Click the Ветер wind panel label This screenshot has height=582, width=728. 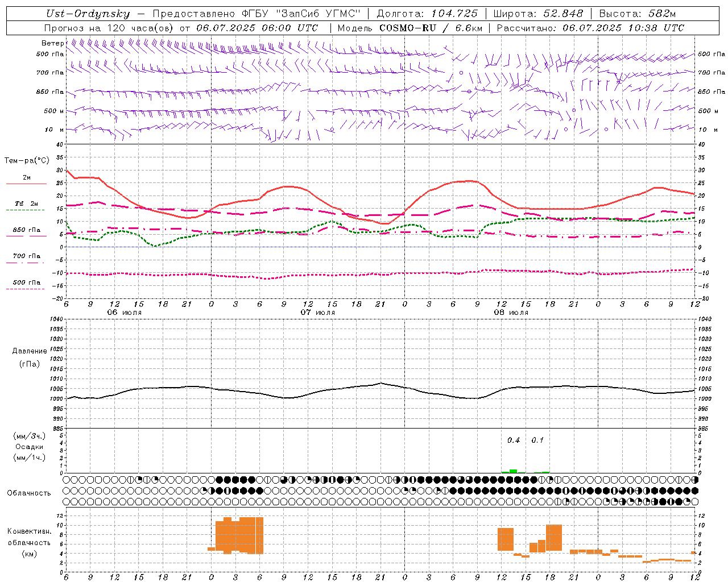tap(52, 43)
